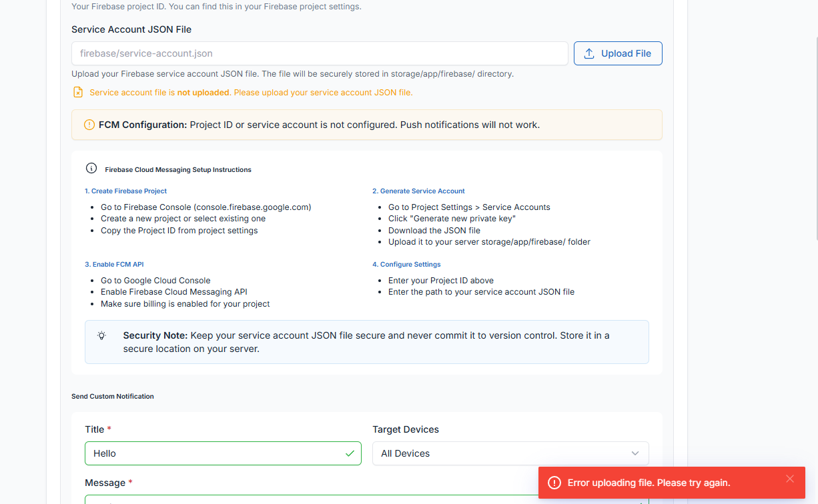This screenshot has width=818, height=504.
Task: Click the '2. Generate Service Account' heading
Action: click(x=418, y=191)
